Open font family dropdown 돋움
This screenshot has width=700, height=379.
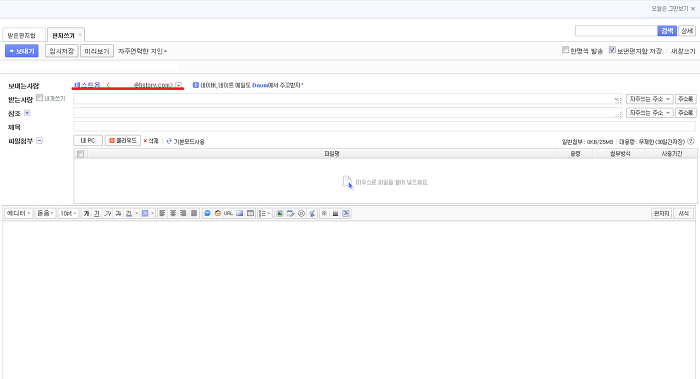[x=46, y=214]
